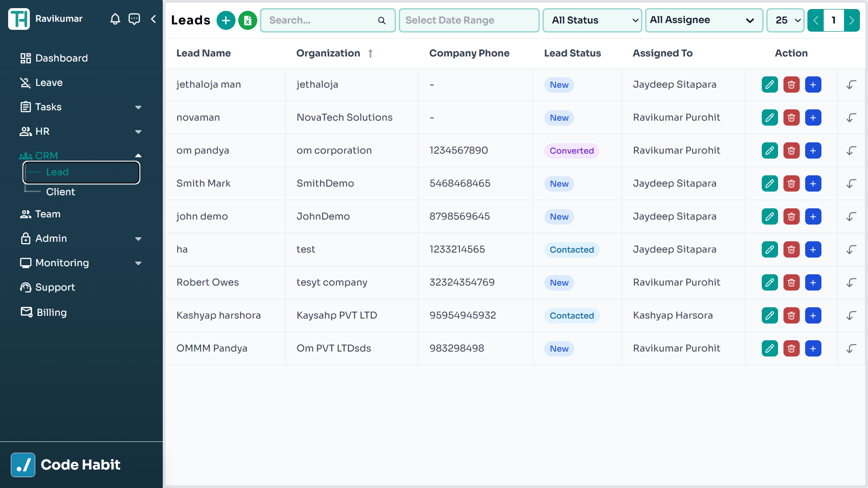Change the 25 per page dropdown
Image resolution: width=868 pixels, height=488 pixels.
[x=785, y=20]
